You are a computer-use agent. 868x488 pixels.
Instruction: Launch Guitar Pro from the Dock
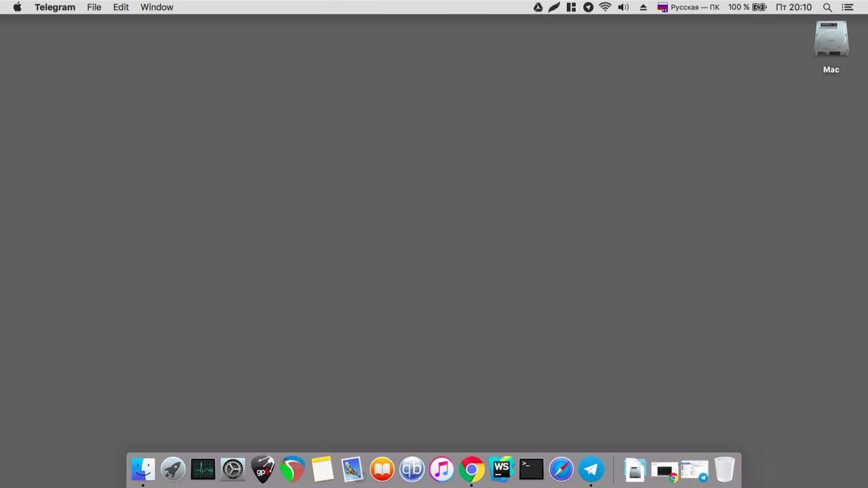point(262,469)
